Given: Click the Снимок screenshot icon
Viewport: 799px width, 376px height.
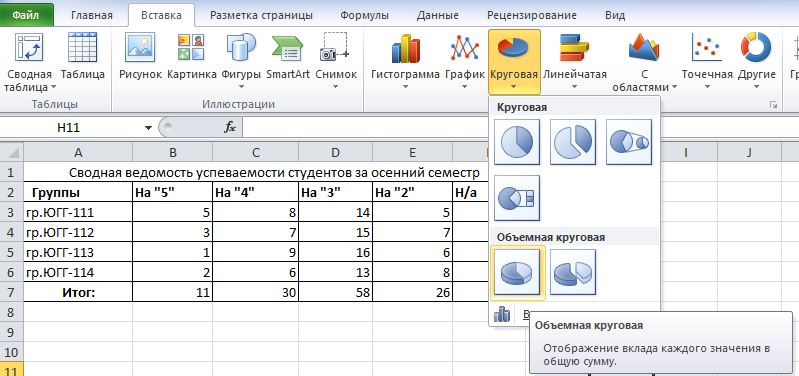Looking at the screenshot, I should (x=335, y=48).
